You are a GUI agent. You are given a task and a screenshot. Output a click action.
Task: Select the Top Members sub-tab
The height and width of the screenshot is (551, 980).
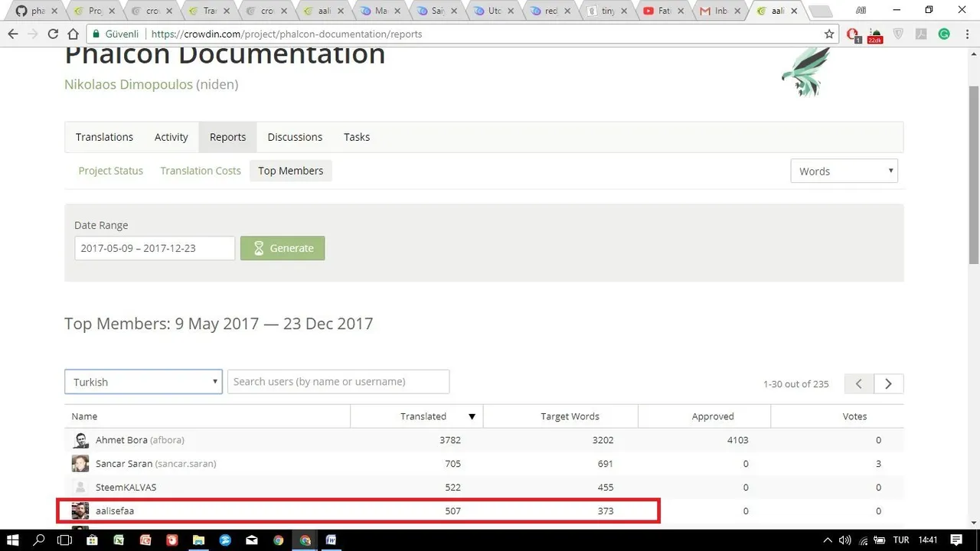[291, 171]
